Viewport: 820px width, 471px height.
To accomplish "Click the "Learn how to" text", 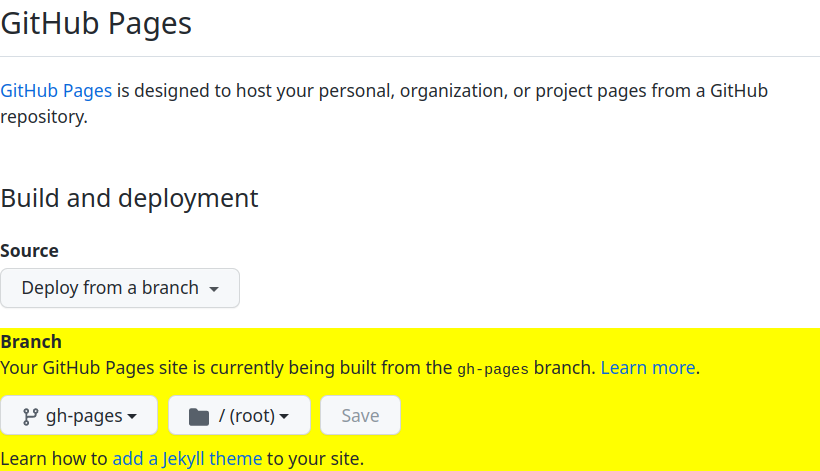I will 54,459.
